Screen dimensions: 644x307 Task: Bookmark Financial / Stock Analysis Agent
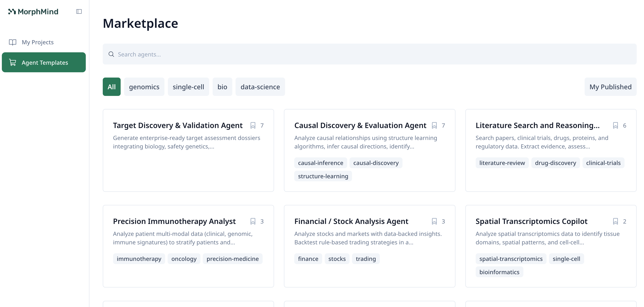(x=434, y=221)
